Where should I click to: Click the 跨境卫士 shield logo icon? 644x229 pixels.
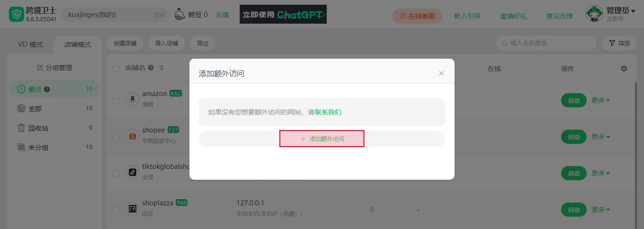coord(16,15)
